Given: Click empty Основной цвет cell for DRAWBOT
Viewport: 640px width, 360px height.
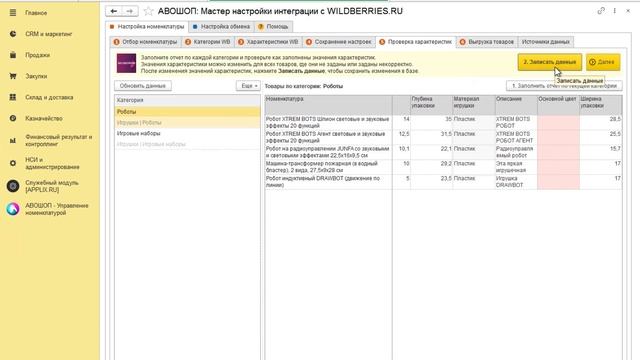Looking at the screenshot, I should 558,182.
